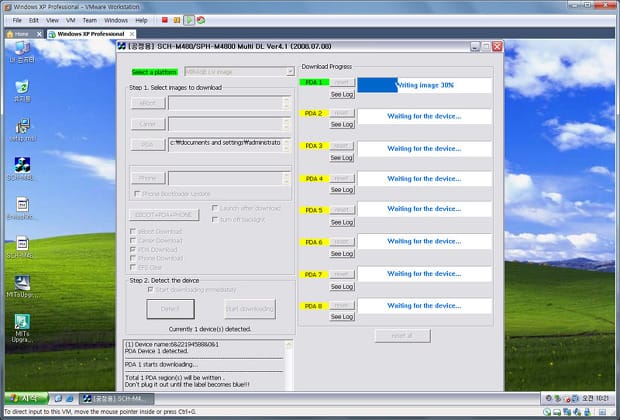
Task: Click the PDA 1 writing image progress bar
Action: coord(425,85)
